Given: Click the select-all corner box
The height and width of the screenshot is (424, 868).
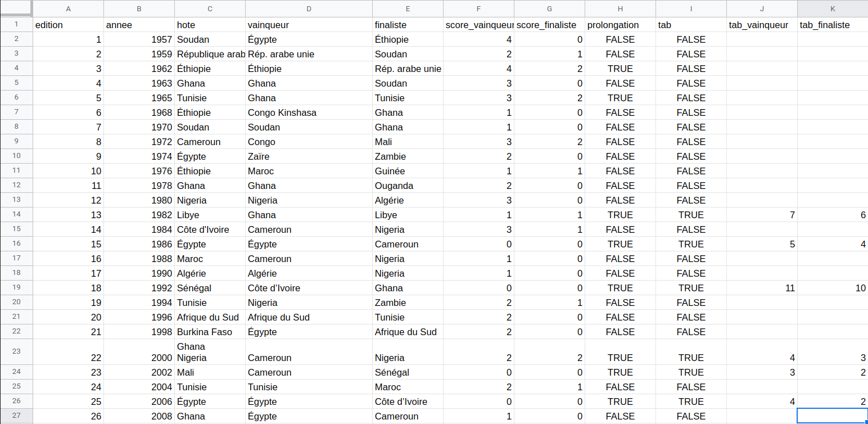Looking at the screenshot, I should click(x=16, y=8).
